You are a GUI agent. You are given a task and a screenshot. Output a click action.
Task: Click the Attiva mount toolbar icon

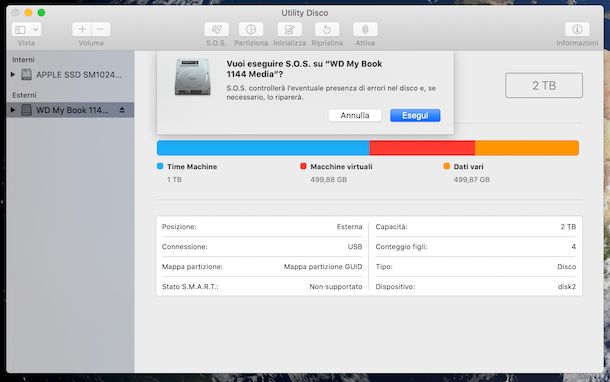tap(365, 29)
